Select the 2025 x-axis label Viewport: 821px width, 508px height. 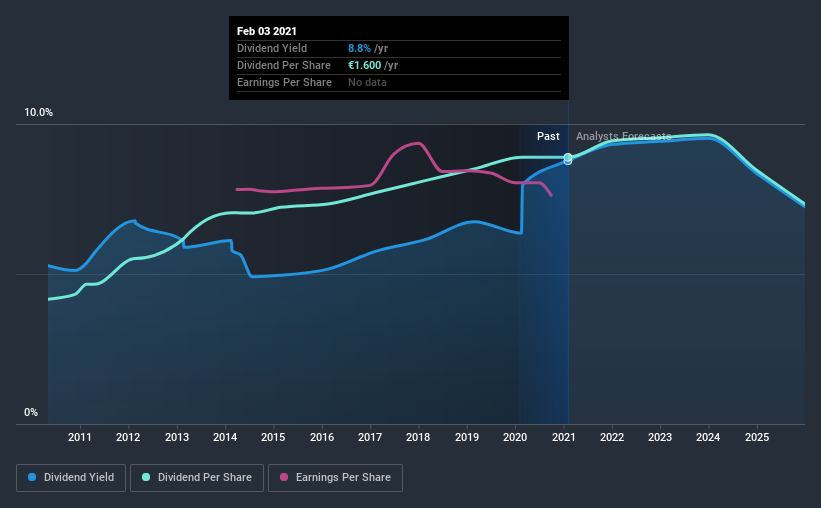757,437
